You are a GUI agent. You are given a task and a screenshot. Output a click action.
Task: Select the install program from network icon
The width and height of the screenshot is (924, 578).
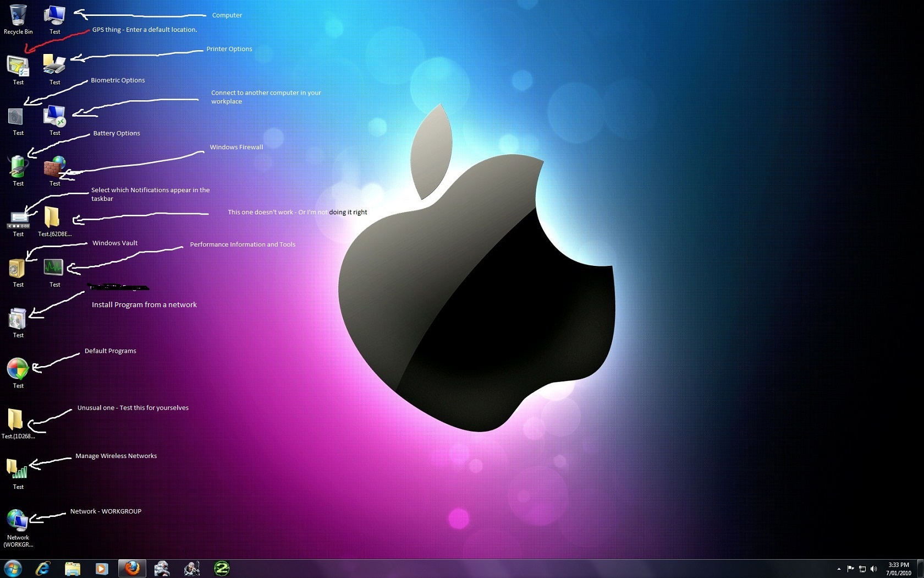18,323
